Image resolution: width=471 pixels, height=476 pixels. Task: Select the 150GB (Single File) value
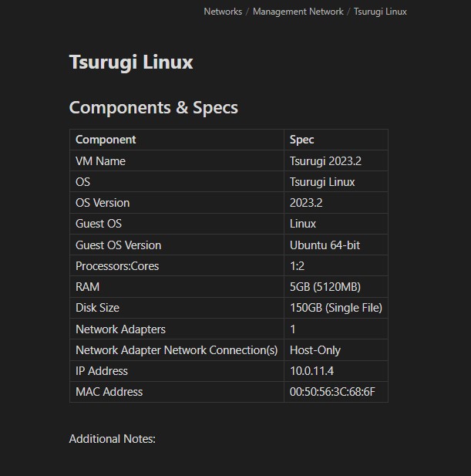click(x=336, y=308)
